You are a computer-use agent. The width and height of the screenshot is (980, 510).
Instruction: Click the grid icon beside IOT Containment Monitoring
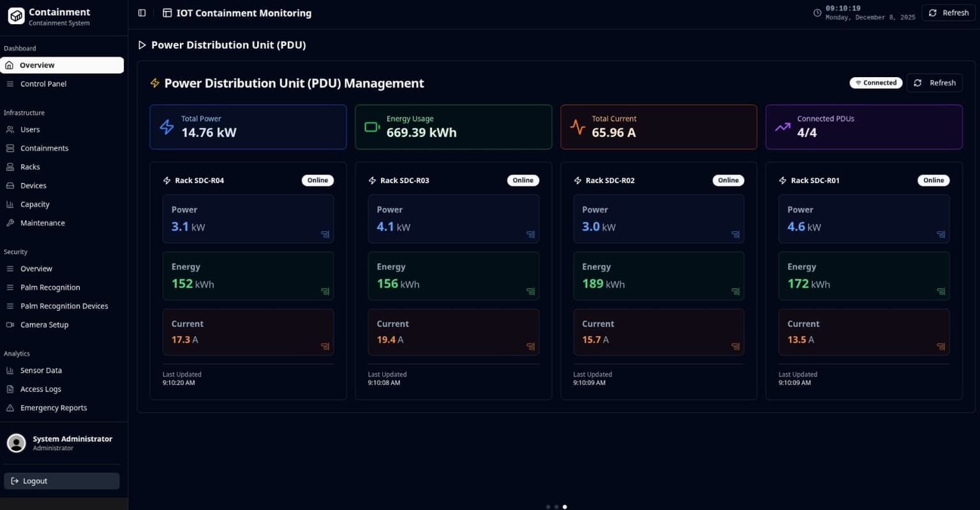(167, 13)
